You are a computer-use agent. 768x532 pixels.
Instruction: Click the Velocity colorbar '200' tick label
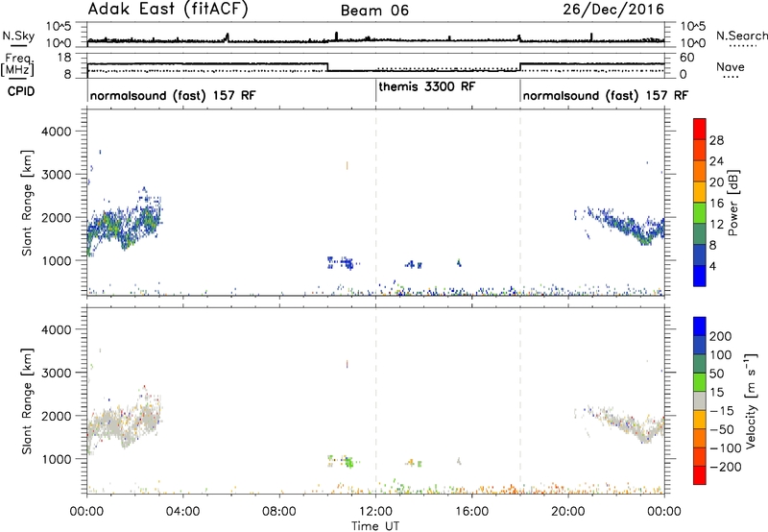point(721,336)
